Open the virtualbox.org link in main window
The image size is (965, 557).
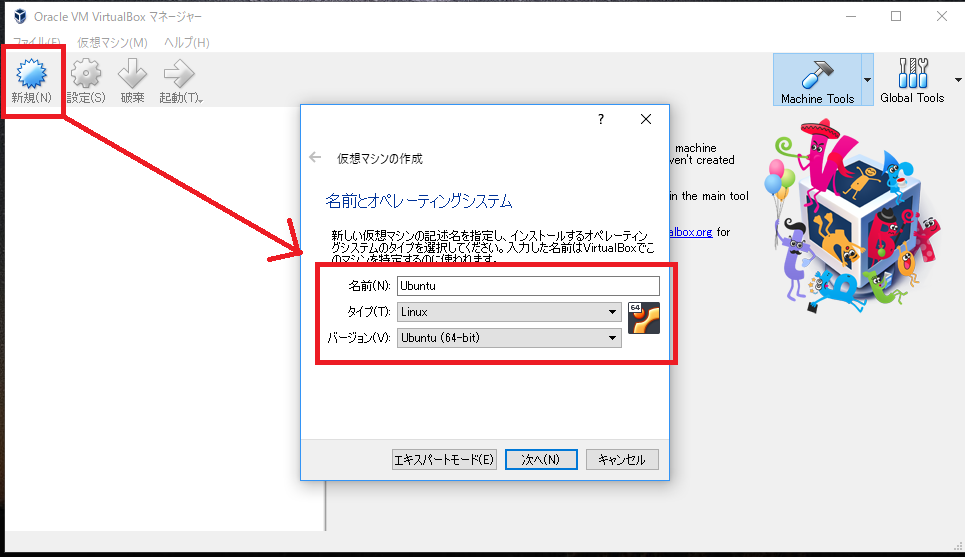click(x=691, y=232)
